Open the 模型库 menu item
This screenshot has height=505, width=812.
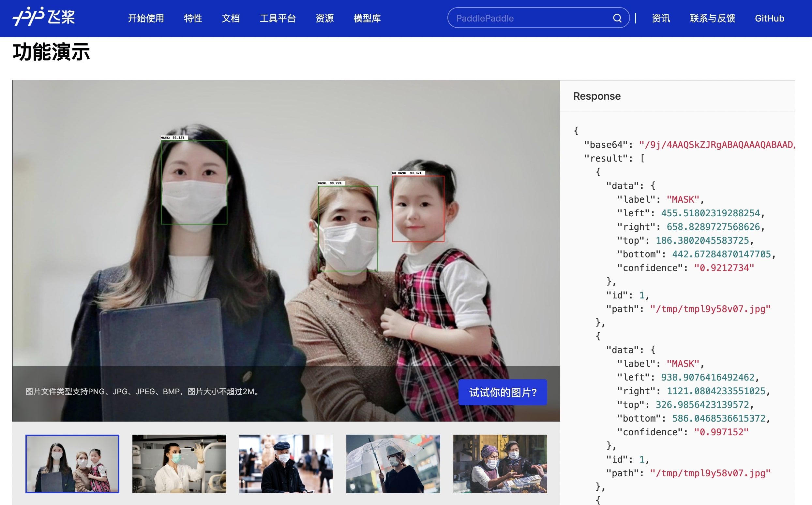(x=367, y=18)
